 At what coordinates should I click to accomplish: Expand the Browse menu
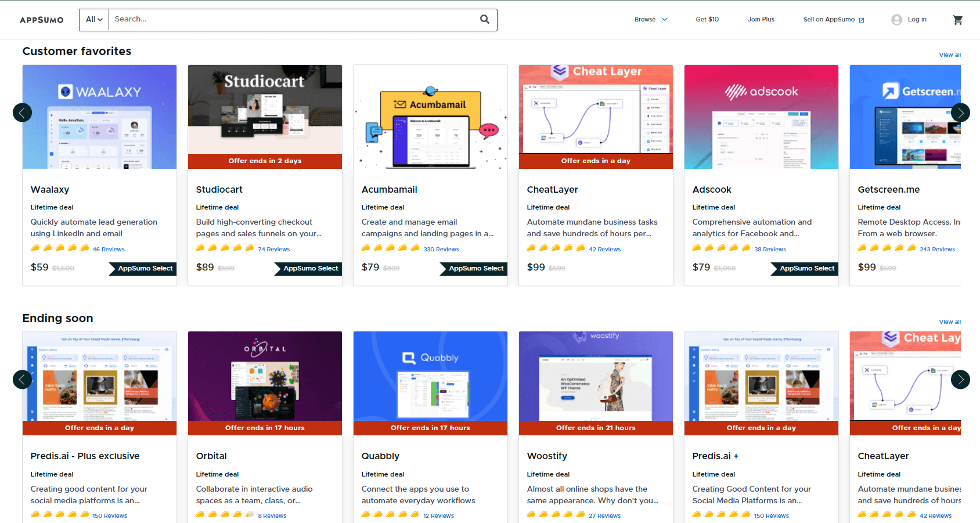tap(651, 20)
